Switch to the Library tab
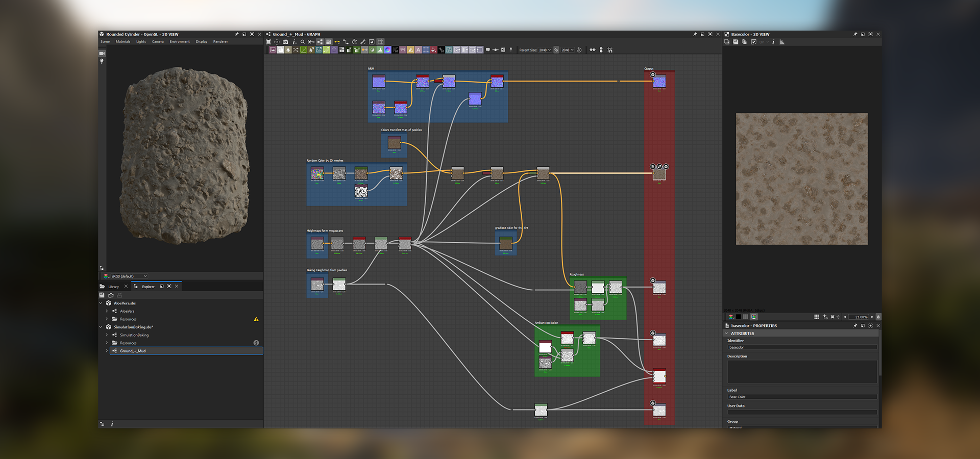This screenshot has height=459, width=980. [113, 287]
